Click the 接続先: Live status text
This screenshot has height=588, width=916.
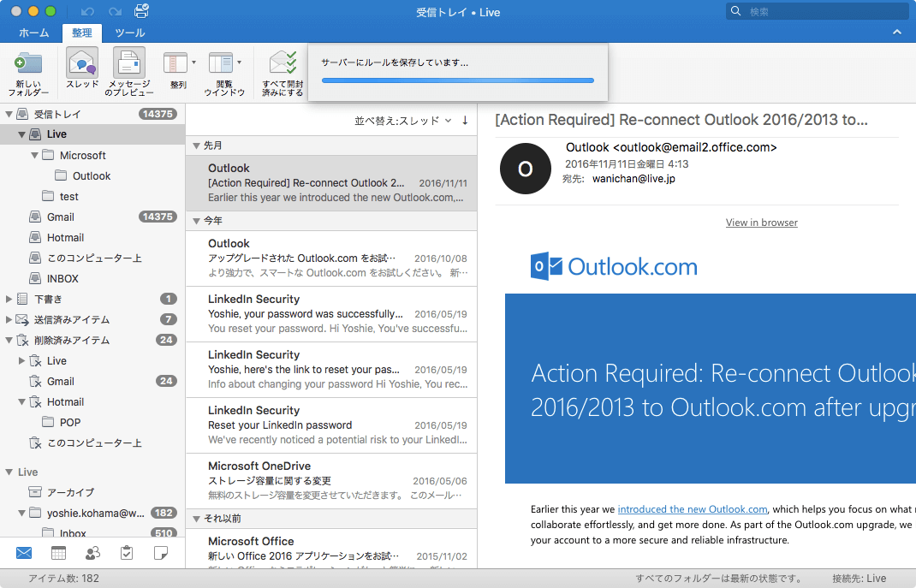tap(859, 578)
